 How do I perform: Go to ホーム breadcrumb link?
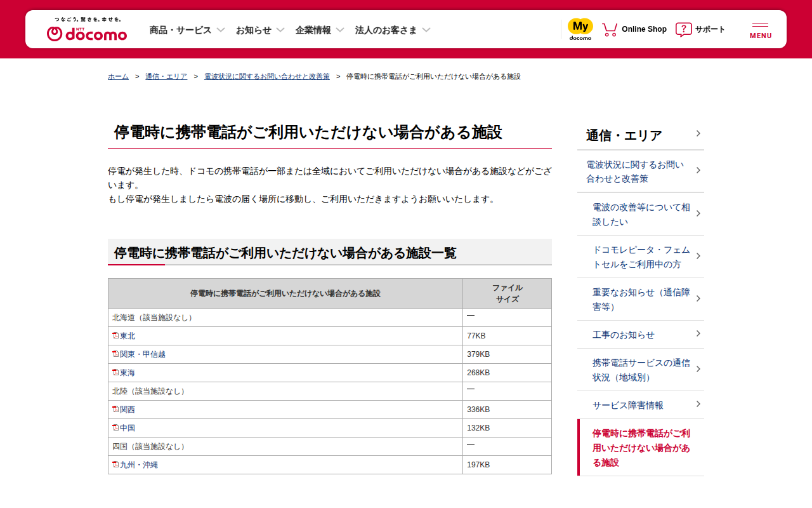pos(118,76)
